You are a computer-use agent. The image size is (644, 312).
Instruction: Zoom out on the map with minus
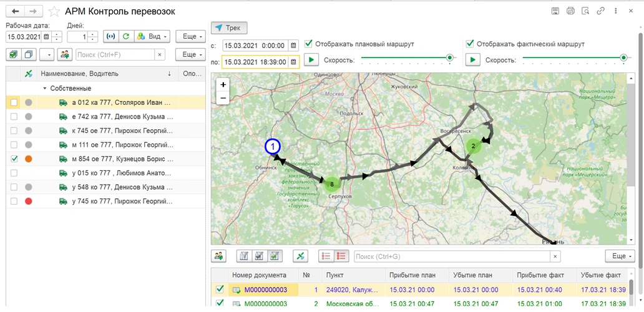[223, 98]
